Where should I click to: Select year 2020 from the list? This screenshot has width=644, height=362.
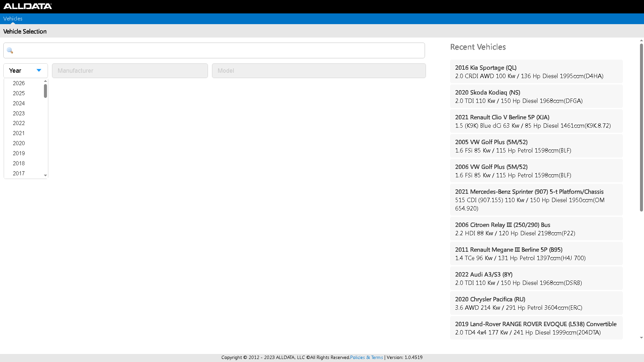tap(19, 143)
